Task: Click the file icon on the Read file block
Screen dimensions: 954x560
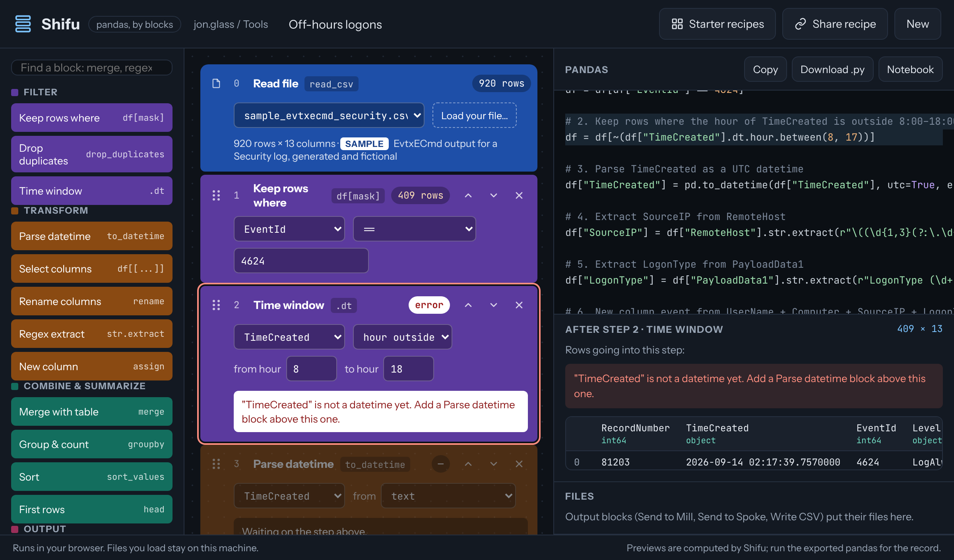Action: coord(216,83)
